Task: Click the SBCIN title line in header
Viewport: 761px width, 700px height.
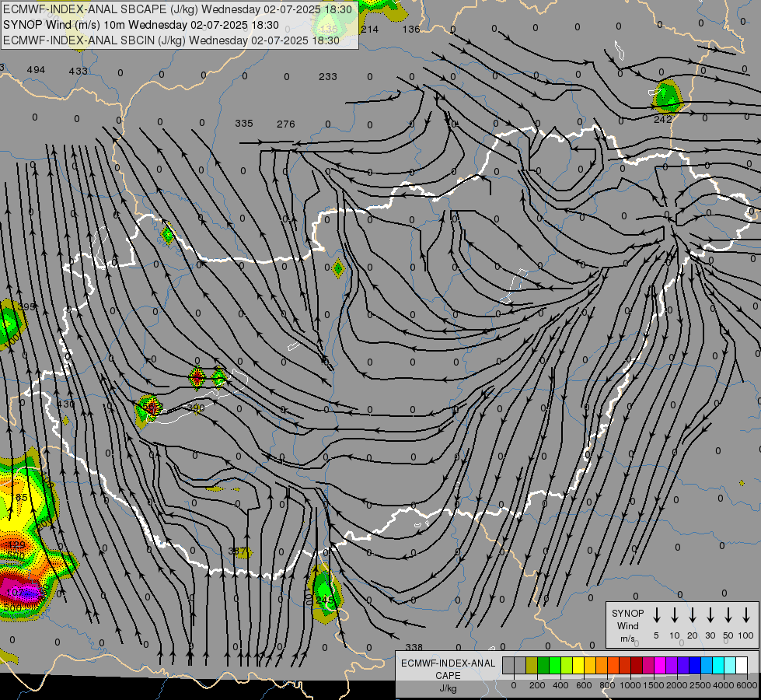Action: [x=171, y=40]
